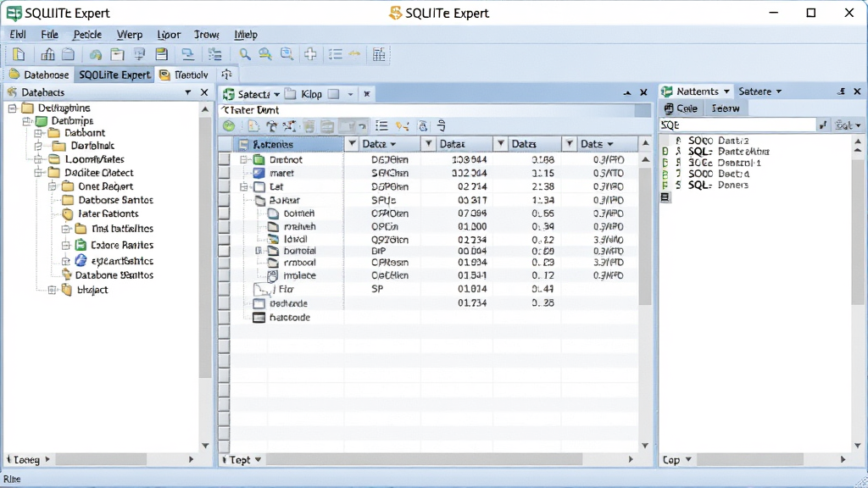Click the grid table icon at the main toolbar end
This screenshot has width=868, height=488.
[379, 54]
